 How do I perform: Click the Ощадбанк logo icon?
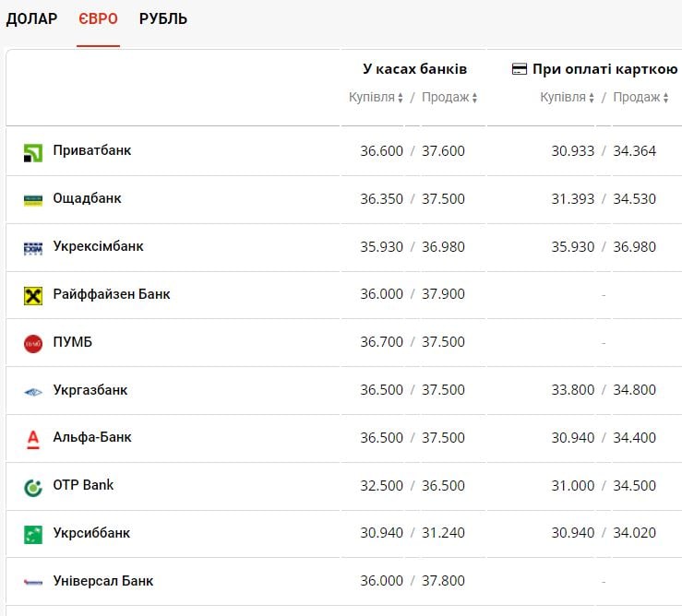pos(33,200)
